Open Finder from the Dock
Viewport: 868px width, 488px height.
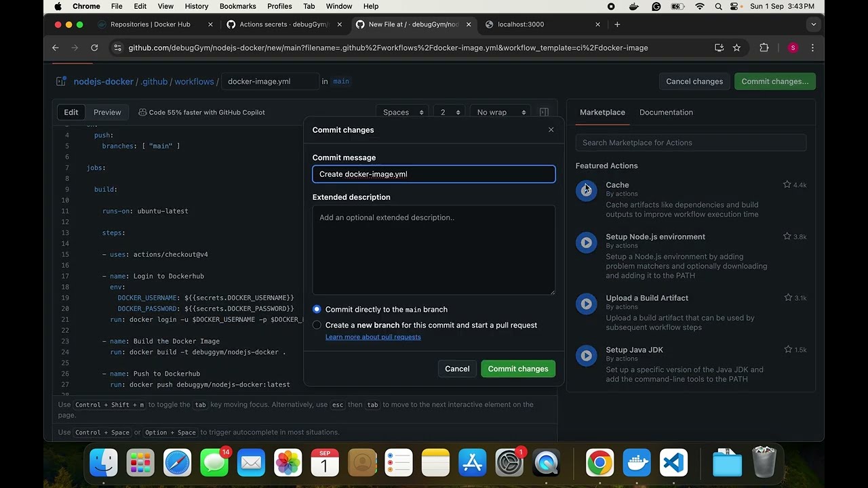point(104,463)
